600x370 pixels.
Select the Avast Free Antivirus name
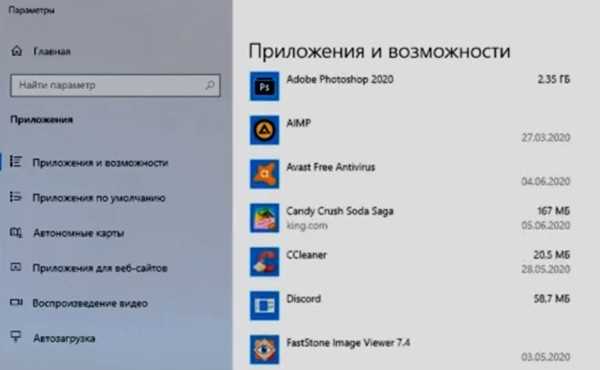coord(331,167)
